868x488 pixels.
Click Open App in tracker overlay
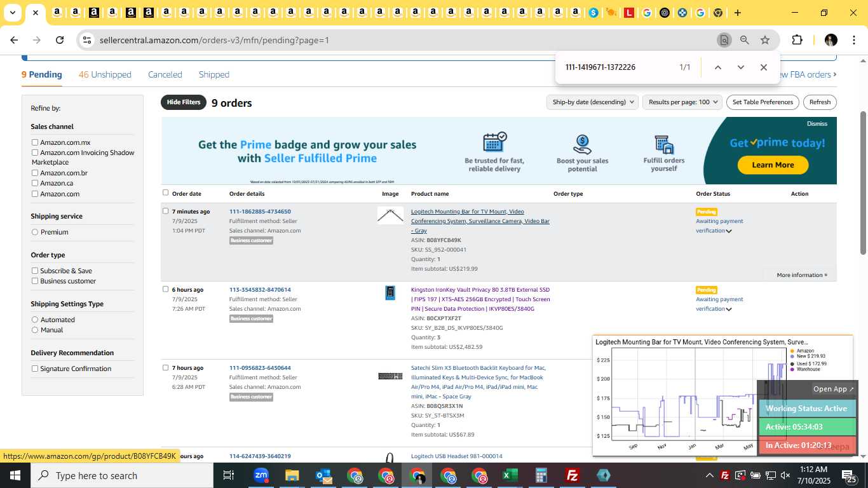[x=834, y=389]
